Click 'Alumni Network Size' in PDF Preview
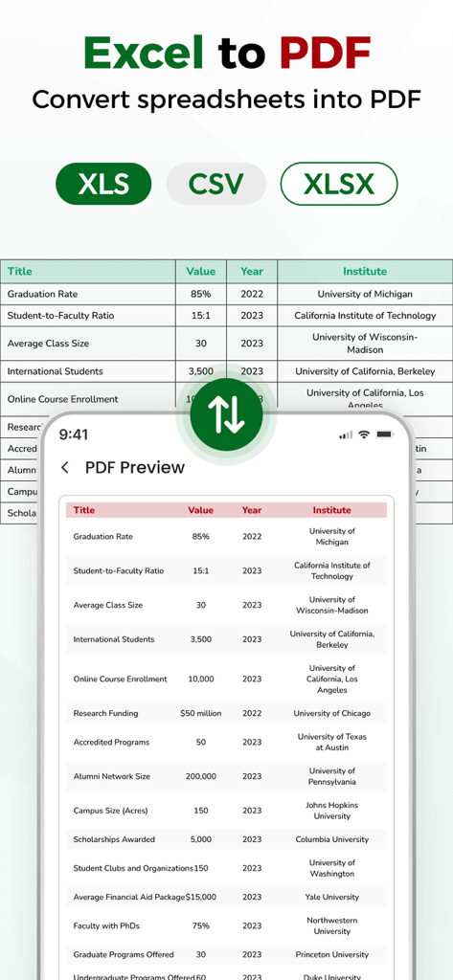 112,776
